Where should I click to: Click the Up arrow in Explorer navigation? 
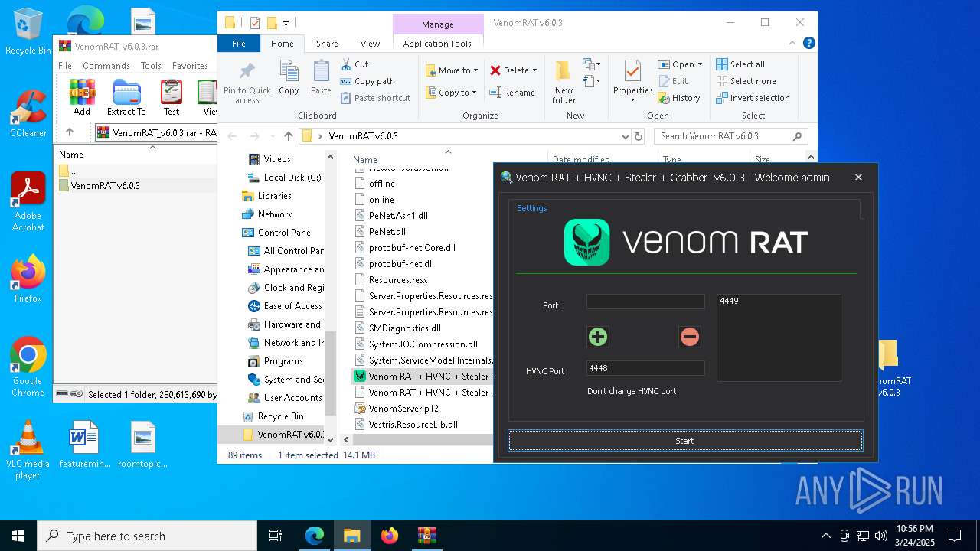288,136
